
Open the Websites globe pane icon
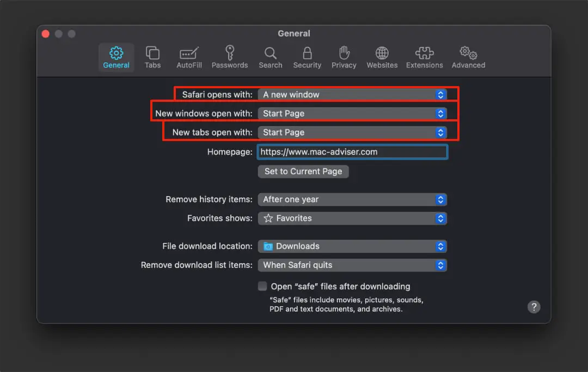coord(382,53)
